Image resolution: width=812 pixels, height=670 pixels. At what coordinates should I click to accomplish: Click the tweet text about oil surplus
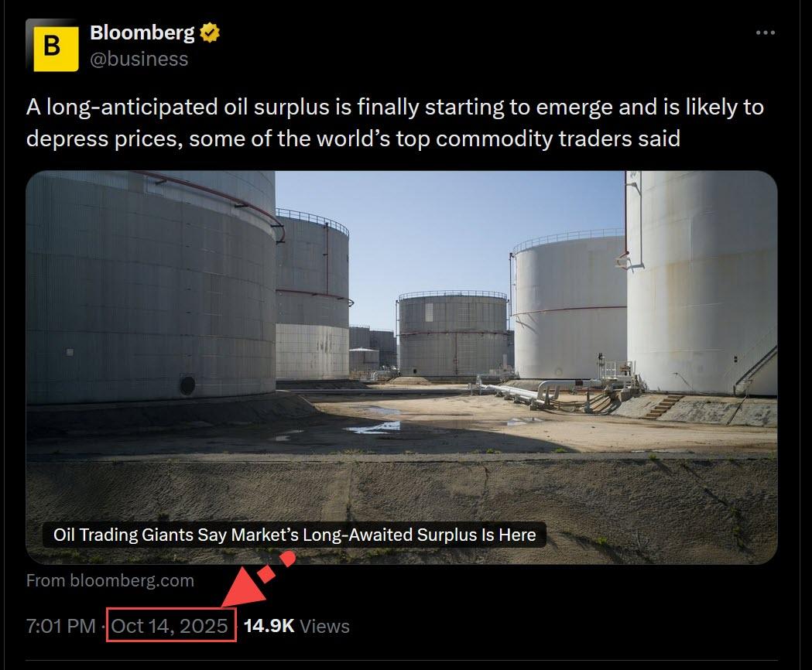[x=395, y=123]
